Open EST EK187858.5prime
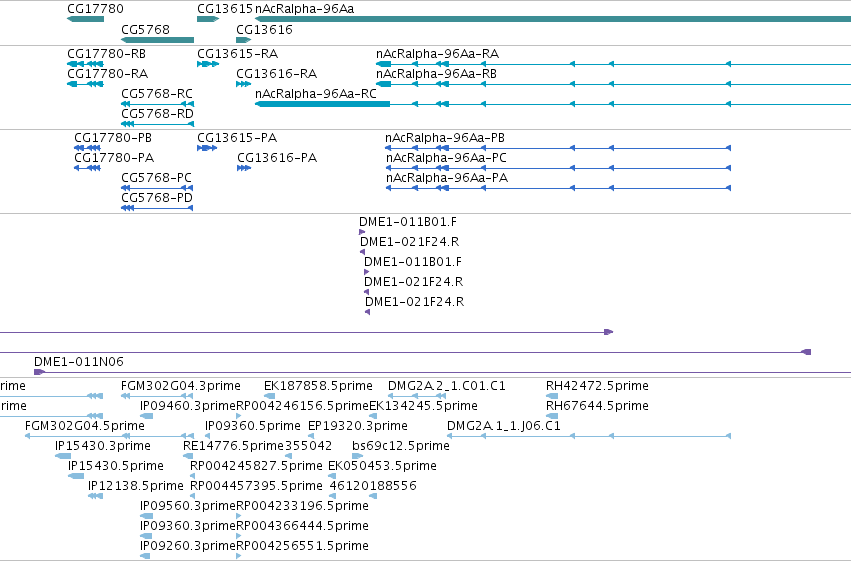This screenshot has width=851, height=561. (x=318, y=386)
